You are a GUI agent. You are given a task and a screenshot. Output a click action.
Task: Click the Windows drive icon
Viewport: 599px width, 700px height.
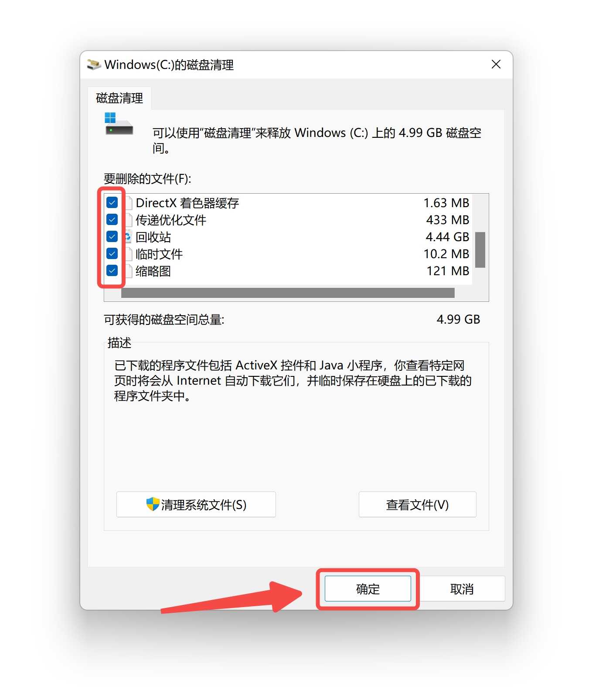click(x=119, y=124)
